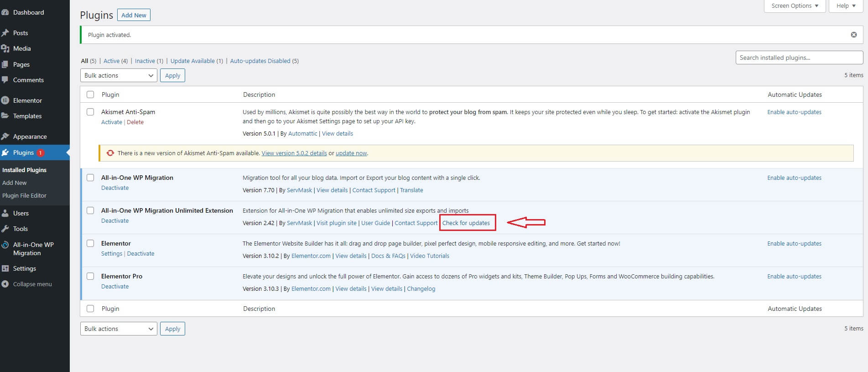Open View version 5.0.2 details link

tap(294, 153)
